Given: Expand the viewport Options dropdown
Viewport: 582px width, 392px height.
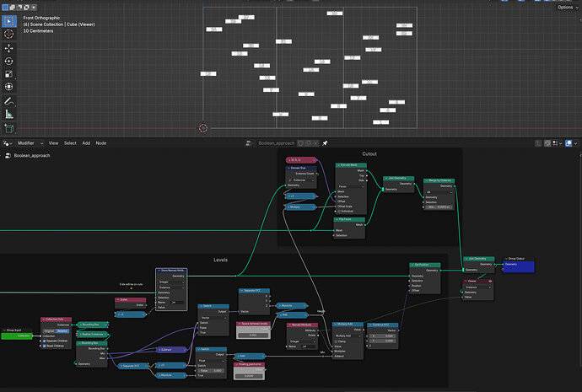Looking at the screenshot, I should (568, 8).
